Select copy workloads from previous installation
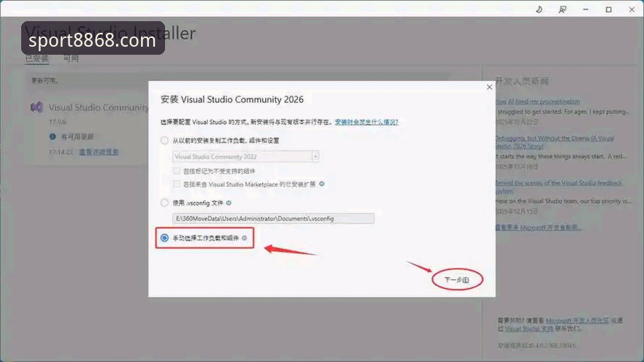The width and height of the screenshot is (644, 362). coord(164,140)
